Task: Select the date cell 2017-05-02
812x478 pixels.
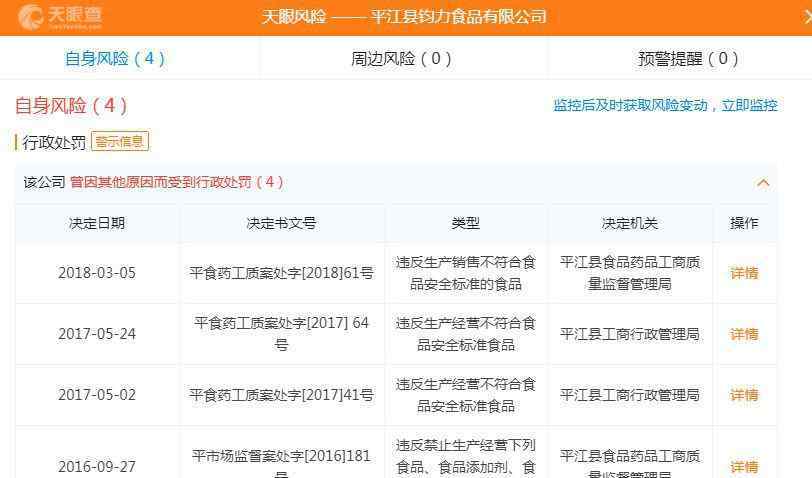Action: pyautogui.click(x=97, y=395)
